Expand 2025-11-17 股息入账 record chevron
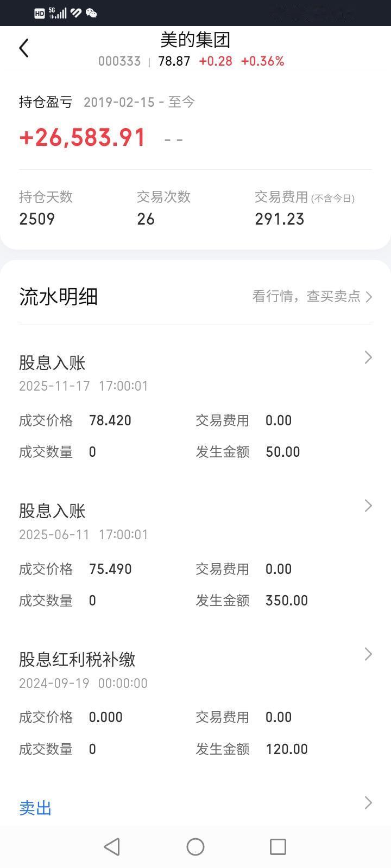This screenshot has height=868, width=391. point(368,357)
